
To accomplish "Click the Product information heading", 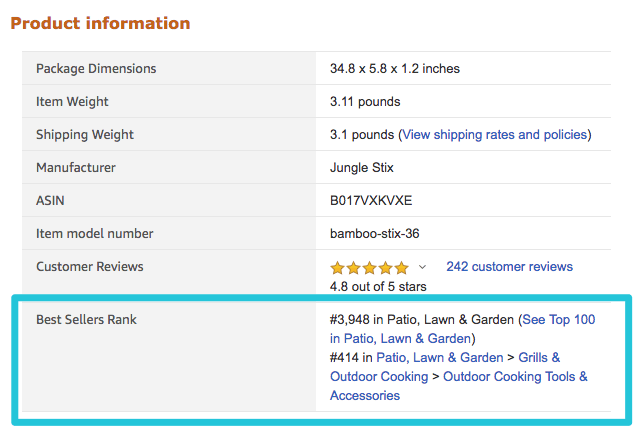I will (x=100, y=23).
